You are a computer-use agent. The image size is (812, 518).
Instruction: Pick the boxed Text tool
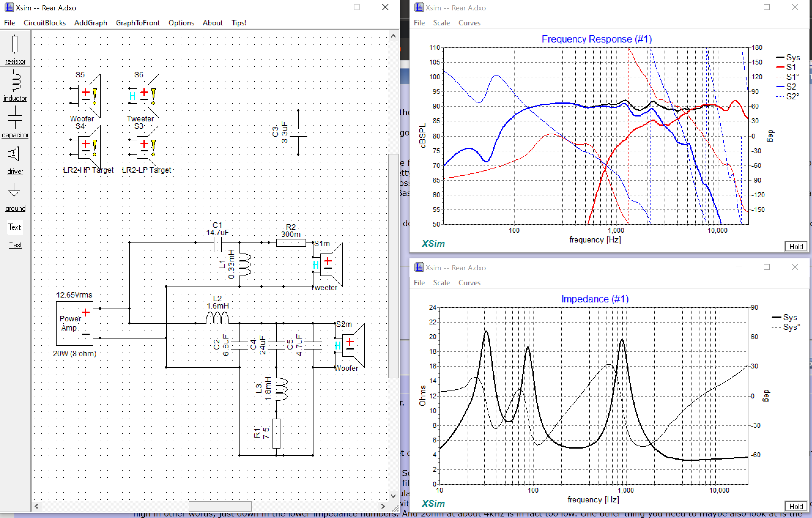click(x=15, y=227)
